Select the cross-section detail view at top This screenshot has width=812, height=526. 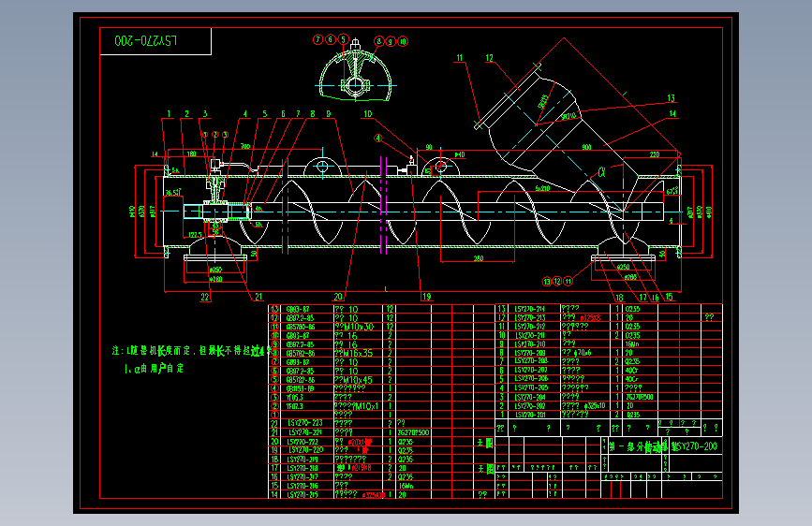[x=355, y=70]
